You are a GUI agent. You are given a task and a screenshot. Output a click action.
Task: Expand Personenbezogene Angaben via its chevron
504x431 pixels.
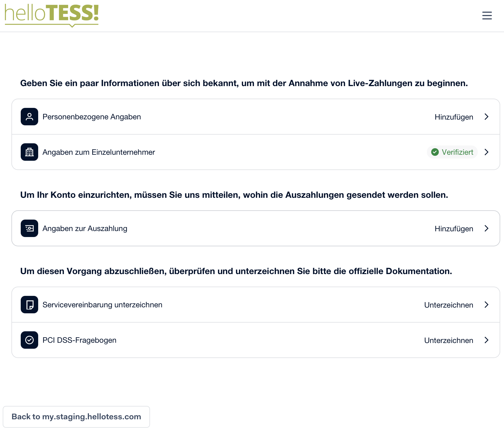pyautogui.click(x=487, y=117)
